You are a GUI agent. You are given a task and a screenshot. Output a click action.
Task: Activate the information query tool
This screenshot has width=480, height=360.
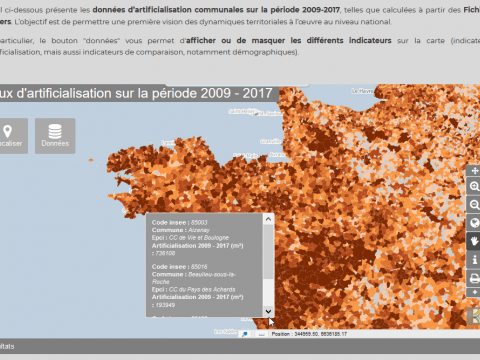pos(474,259)
